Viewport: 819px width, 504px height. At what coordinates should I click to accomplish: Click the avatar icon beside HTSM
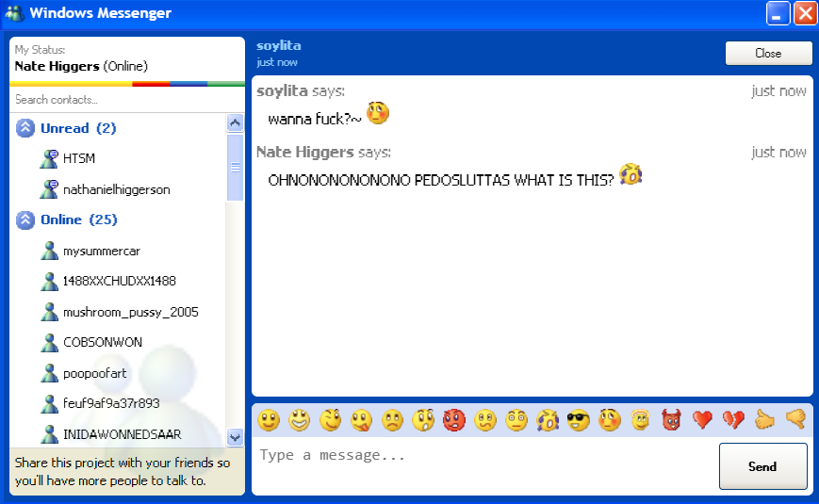click(50, 159)
